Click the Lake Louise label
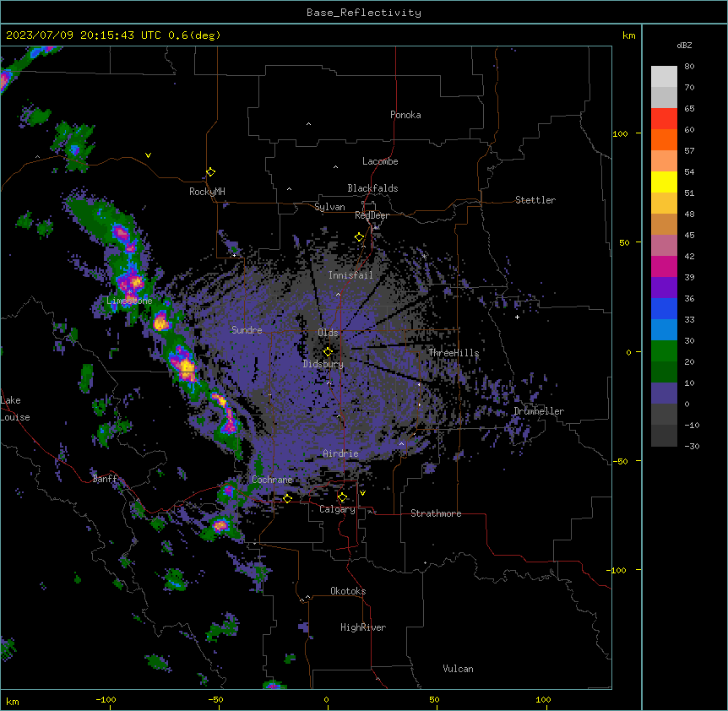 point(15,409)
